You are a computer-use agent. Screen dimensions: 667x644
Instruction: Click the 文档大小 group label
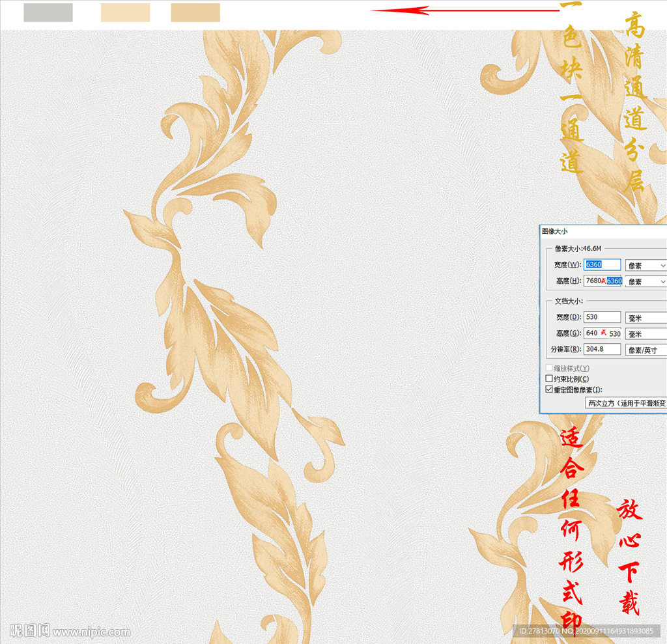point(569,301)
